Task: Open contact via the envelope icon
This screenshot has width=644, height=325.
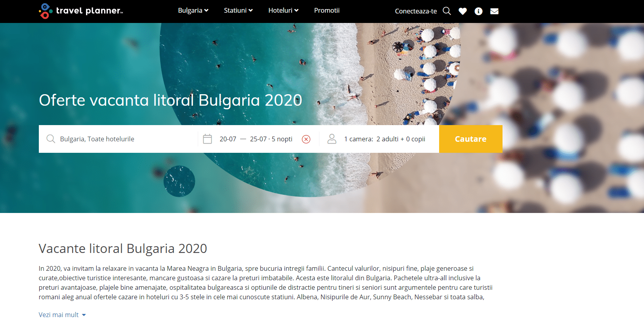Action: (x=494, y=11)
